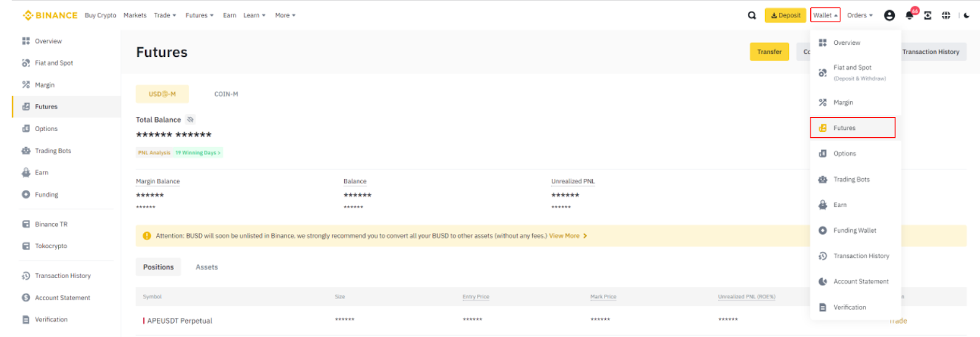980x337 pixels.
Task: Click the sidebar Earn icon
Action: [26, 173]
